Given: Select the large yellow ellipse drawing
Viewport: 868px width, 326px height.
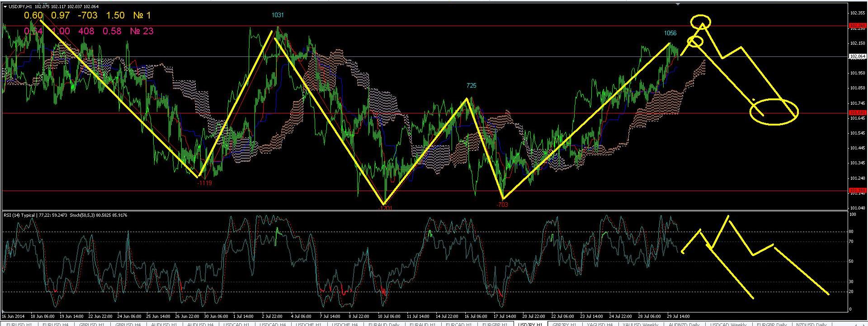Looking at the screenshot, I should coord(774,111).
